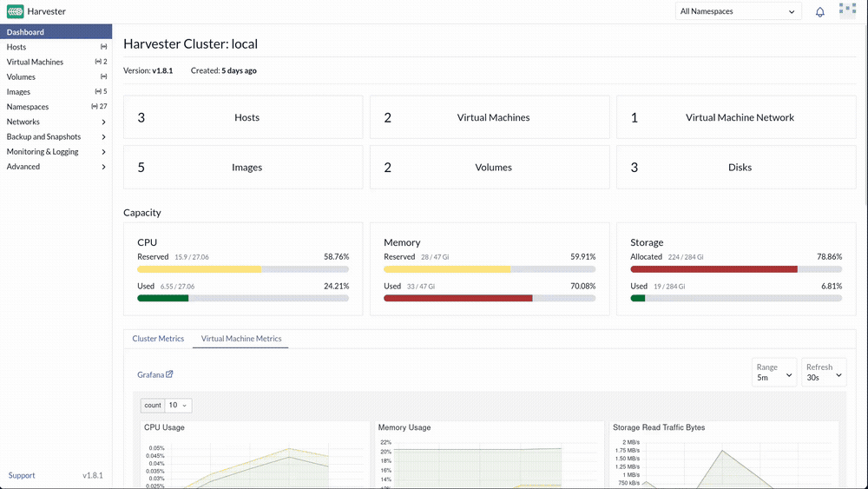Click 'Created: 5 days ago' text

coord(224,70)
